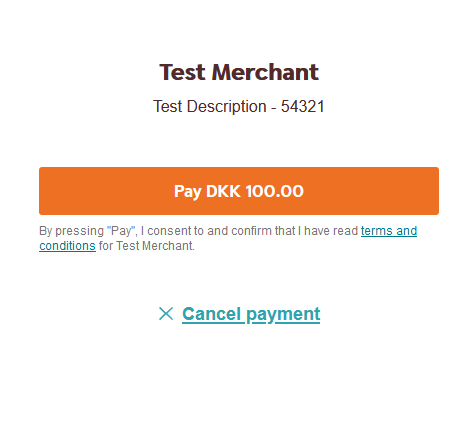475x425 pixels.
Task: Click 'for Test Merchant.' trailing text
Action: [x=147, y=246]
